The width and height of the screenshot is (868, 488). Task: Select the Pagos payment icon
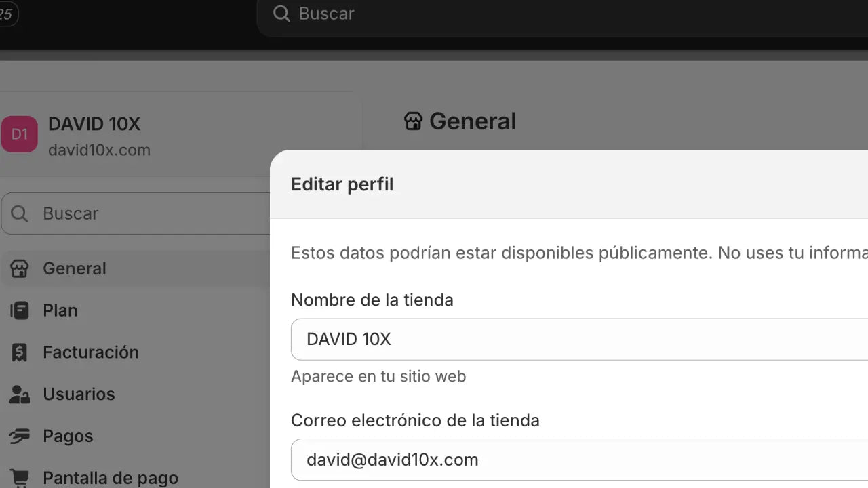click(20, 436)
